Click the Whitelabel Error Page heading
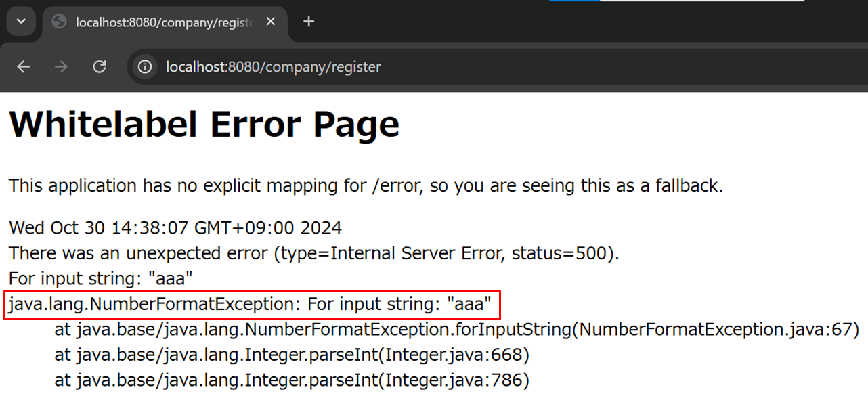The image size is (868, 396). coord(204,125)
